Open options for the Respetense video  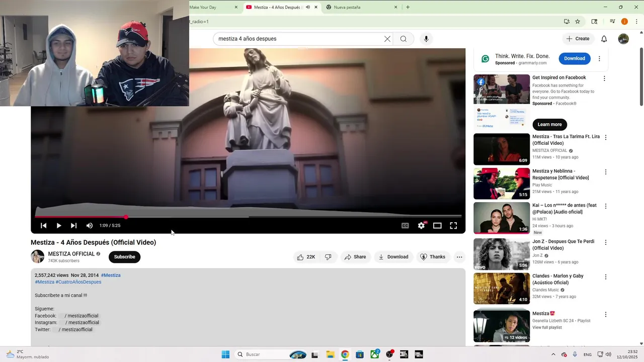tap(606, 172)
